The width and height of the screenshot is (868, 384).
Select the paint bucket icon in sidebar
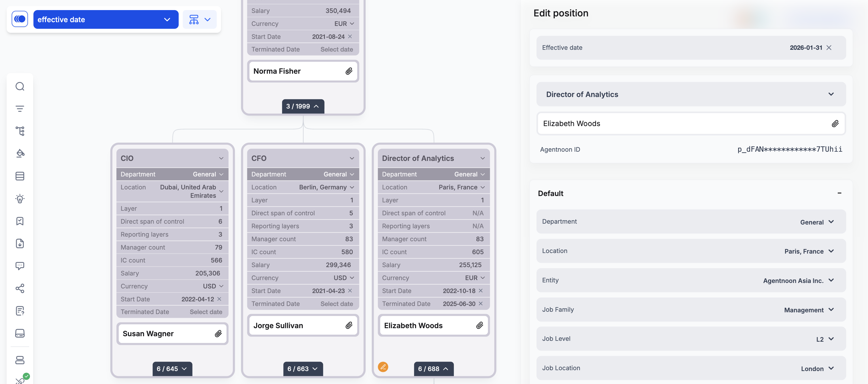point(20,153)
